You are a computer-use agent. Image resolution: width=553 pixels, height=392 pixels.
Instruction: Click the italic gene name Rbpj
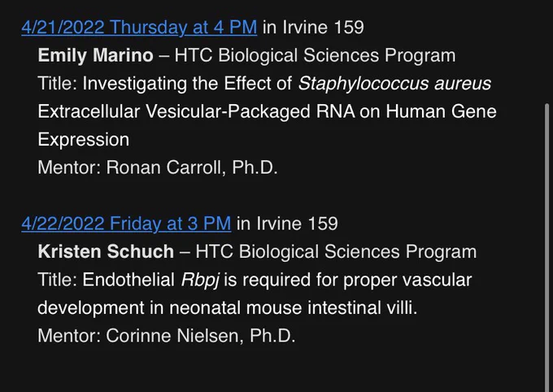coord(200,280)
